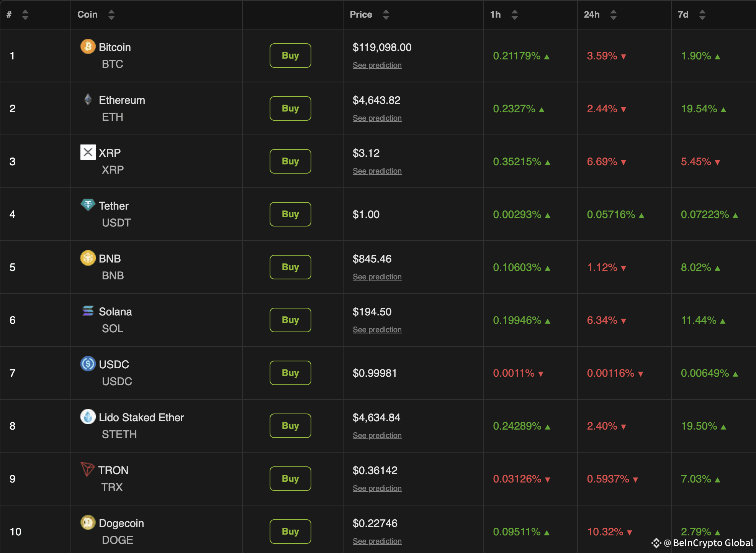The image size is (756, 553).
Task: Click the BNB coin logo
Action: 88,258
